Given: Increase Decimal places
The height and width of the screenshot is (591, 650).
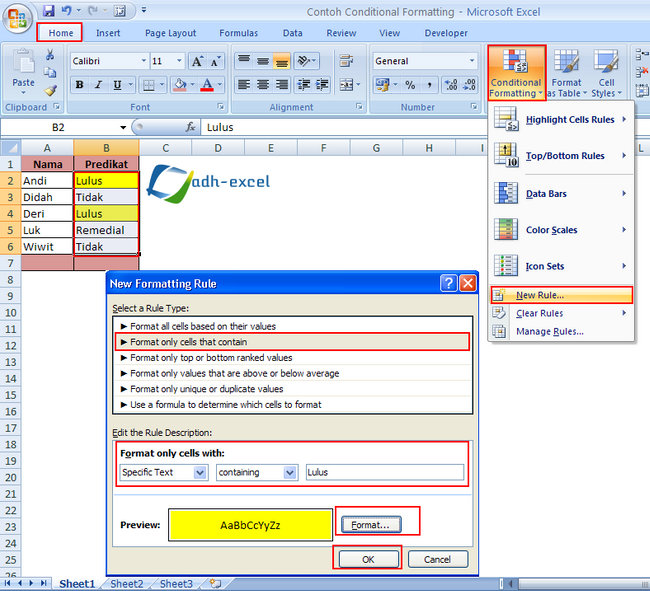Looking at the screenshot, I should [x=451, y=85].
